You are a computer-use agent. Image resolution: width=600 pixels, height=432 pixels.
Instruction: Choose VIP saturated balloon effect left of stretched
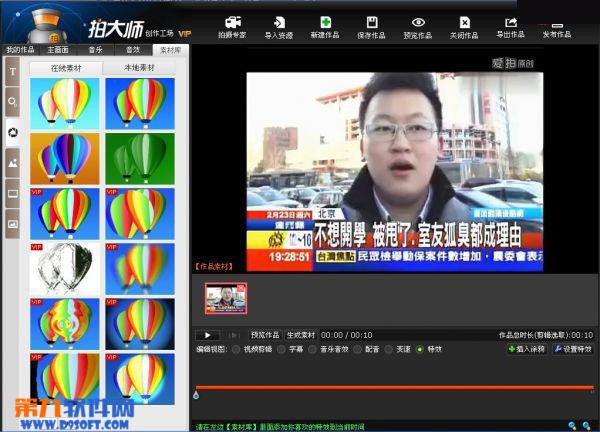65,214
